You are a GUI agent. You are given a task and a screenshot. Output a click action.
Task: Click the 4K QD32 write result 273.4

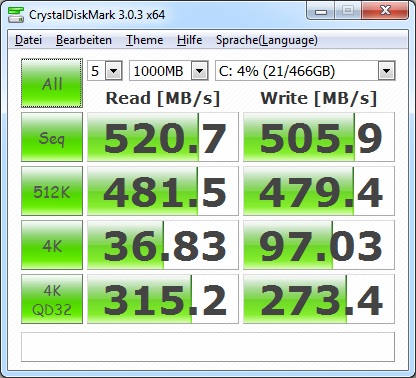coord(319,299)
